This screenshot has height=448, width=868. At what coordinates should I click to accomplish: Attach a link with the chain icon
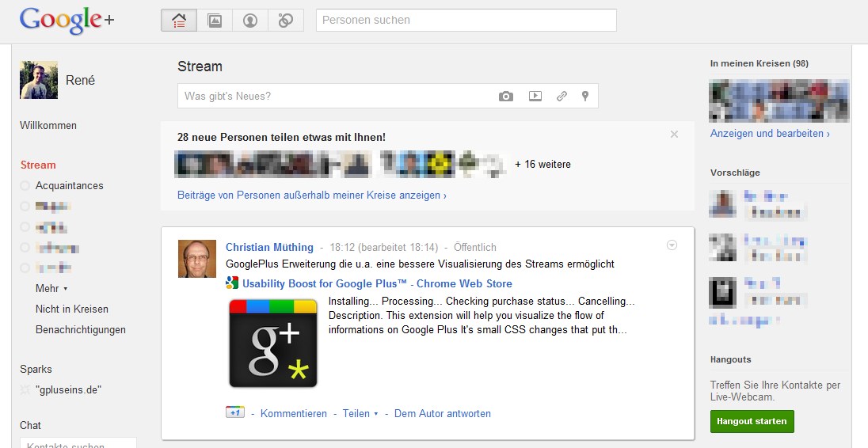coord(562,97)
